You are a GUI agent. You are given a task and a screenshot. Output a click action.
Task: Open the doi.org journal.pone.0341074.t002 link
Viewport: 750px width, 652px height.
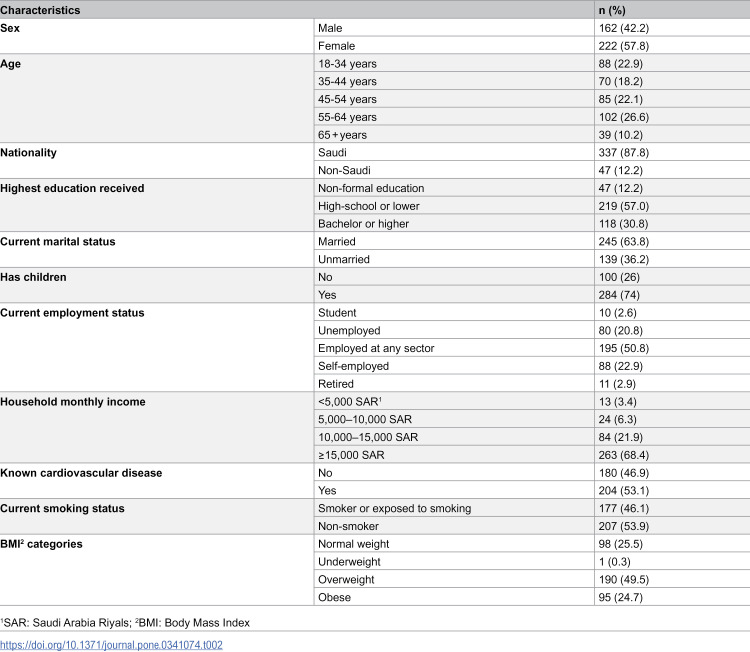(x=111, y=645)
